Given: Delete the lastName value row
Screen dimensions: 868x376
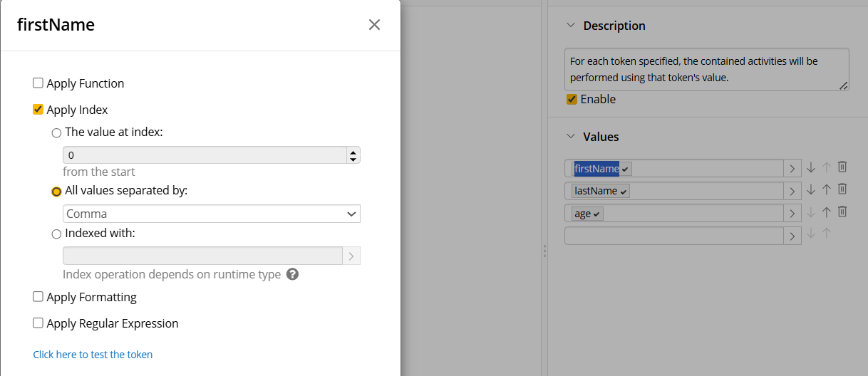Looking at the screenshot, I should click(842, 189).
